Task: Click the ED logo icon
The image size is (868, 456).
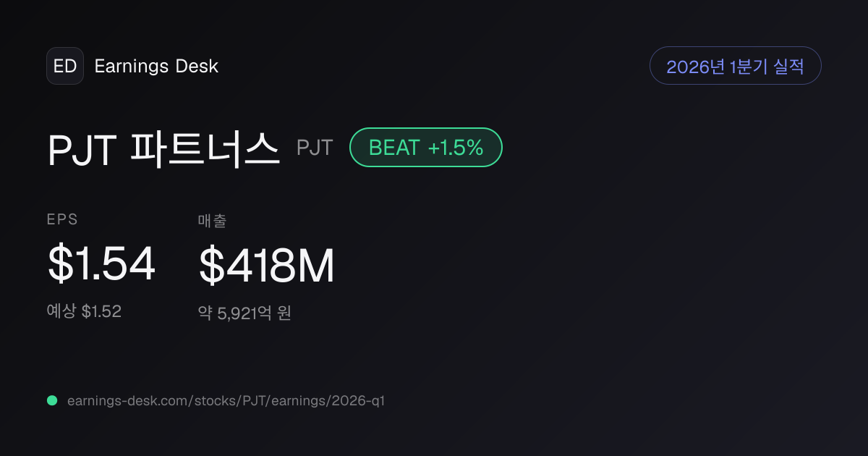Action: 65,66
